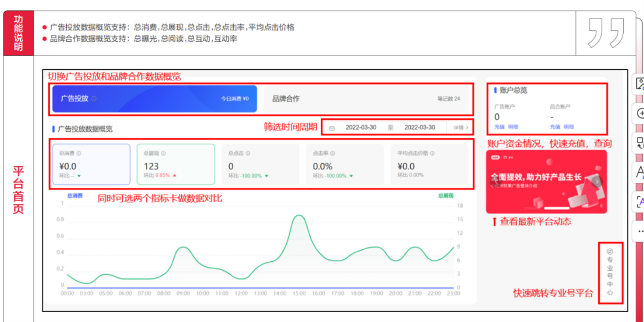Switch to the 广告投放 overview tab
The image size is (644, 322).
[154, 99]
